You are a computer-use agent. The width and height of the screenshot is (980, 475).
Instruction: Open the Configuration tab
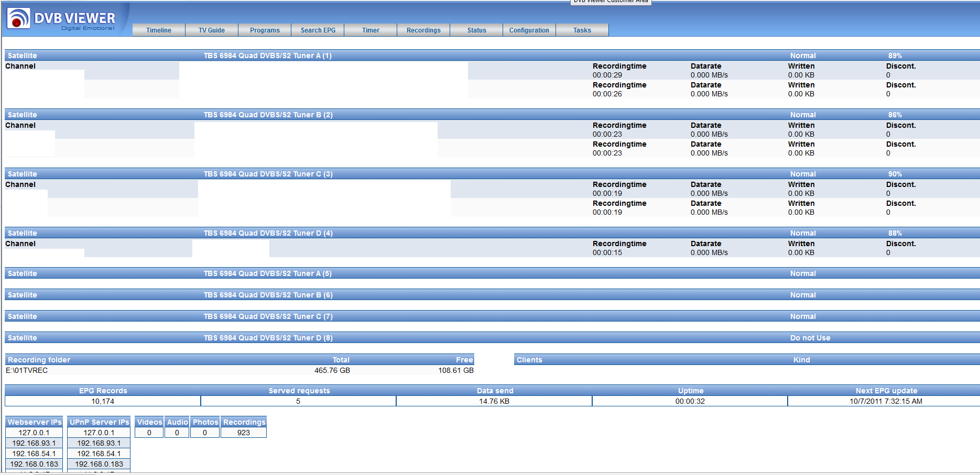tap(529, 30)
